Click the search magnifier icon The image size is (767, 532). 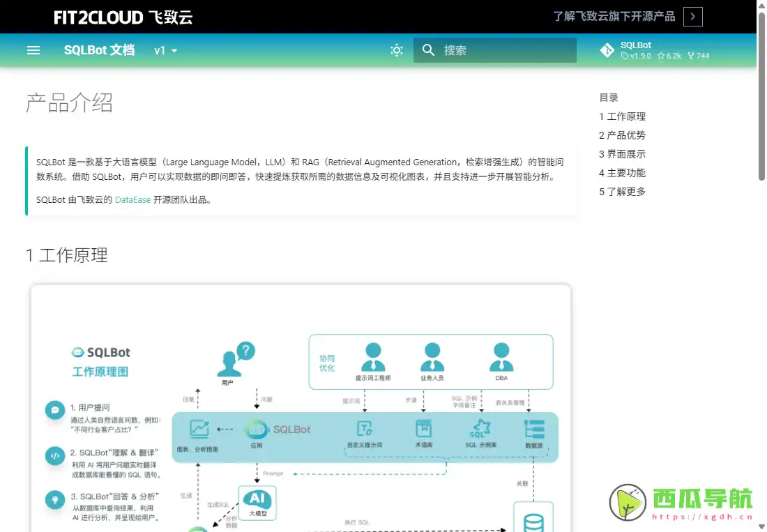tap(428, 50)
